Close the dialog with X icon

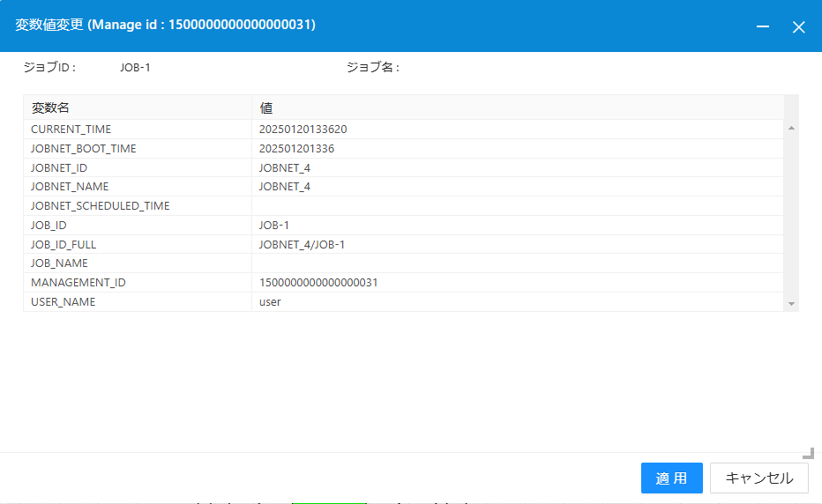point(798,27)
